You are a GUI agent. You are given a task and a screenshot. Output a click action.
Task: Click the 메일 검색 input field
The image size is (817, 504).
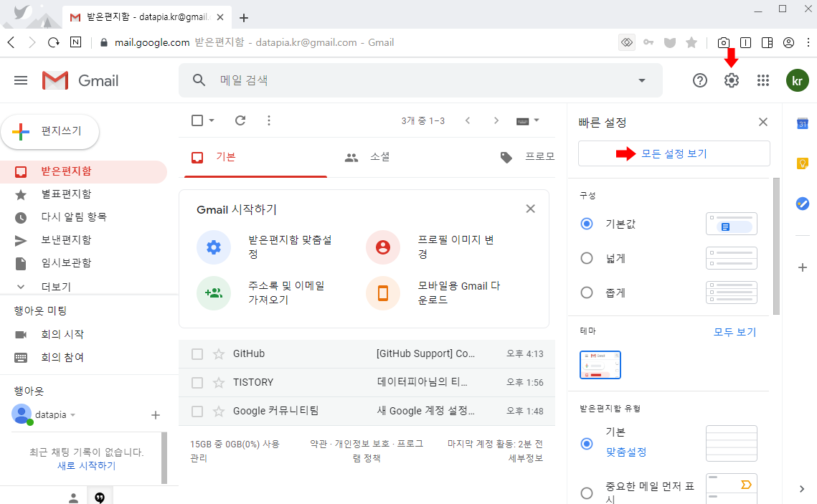(422, 80)
